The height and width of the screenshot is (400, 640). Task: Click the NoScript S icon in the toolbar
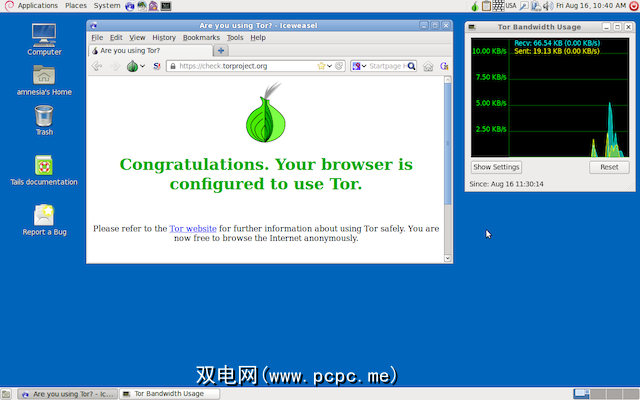point(157,66)
